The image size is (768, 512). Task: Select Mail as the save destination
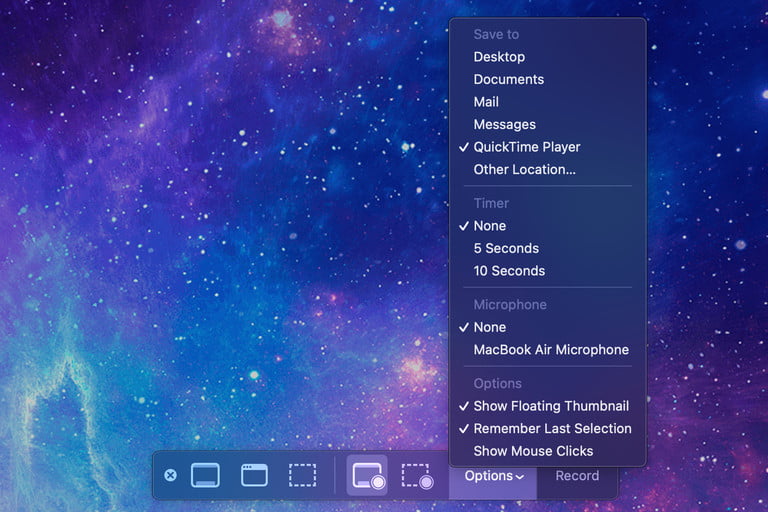tap(486, 102)
